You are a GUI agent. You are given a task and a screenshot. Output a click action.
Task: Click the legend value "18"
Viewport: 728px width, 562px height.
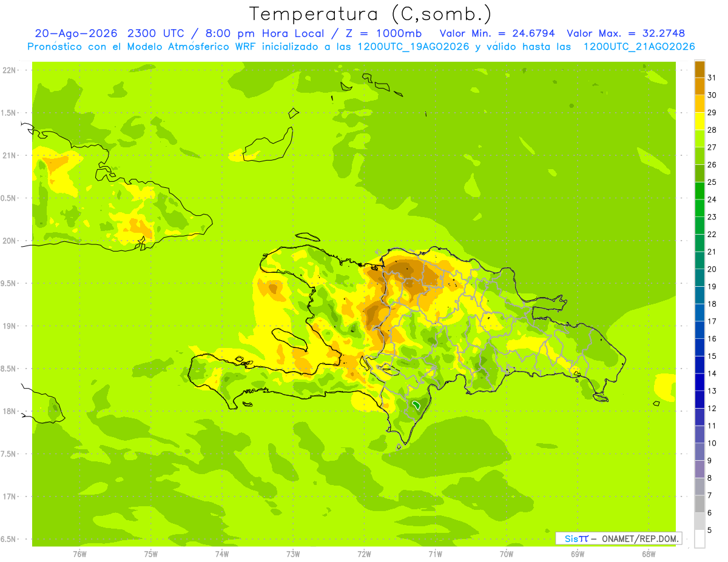click(712, 304)
